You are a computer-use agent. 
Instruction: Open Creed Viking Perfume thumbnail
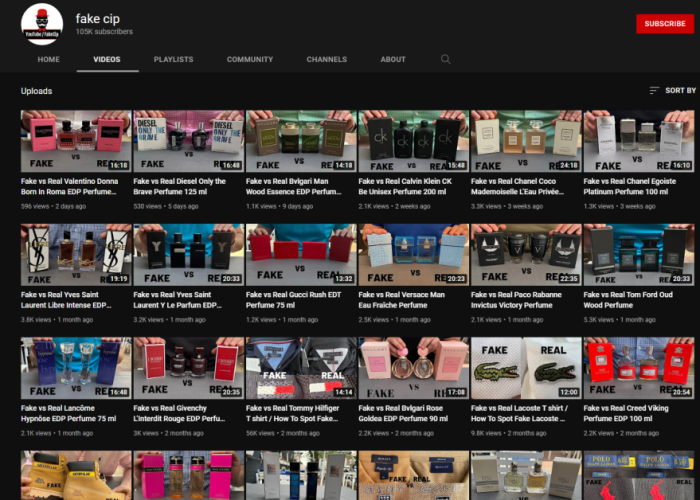[x=639, y=368]
